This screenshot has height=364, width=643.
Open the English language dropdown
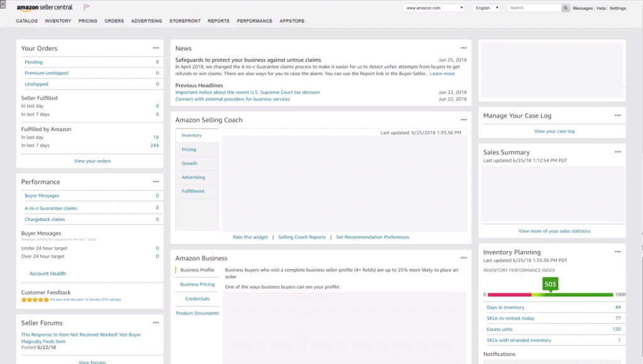point(485,8)
